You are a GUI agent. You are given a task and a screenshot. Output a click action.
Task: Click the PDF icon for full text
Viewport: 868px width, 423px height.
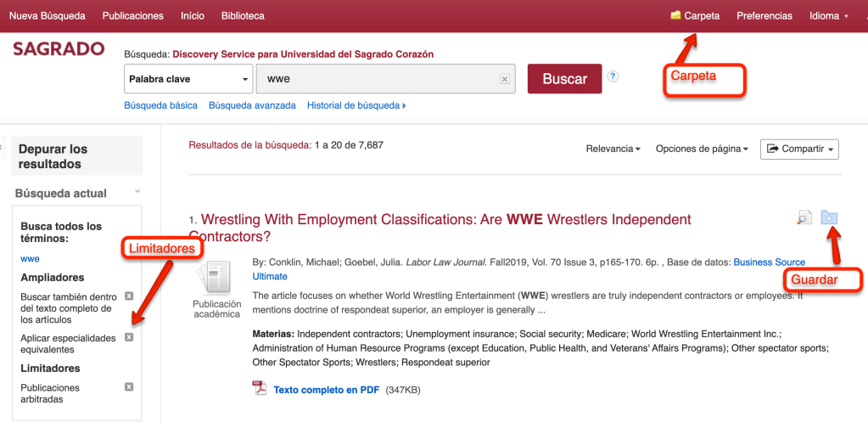[x=260, y=389]
